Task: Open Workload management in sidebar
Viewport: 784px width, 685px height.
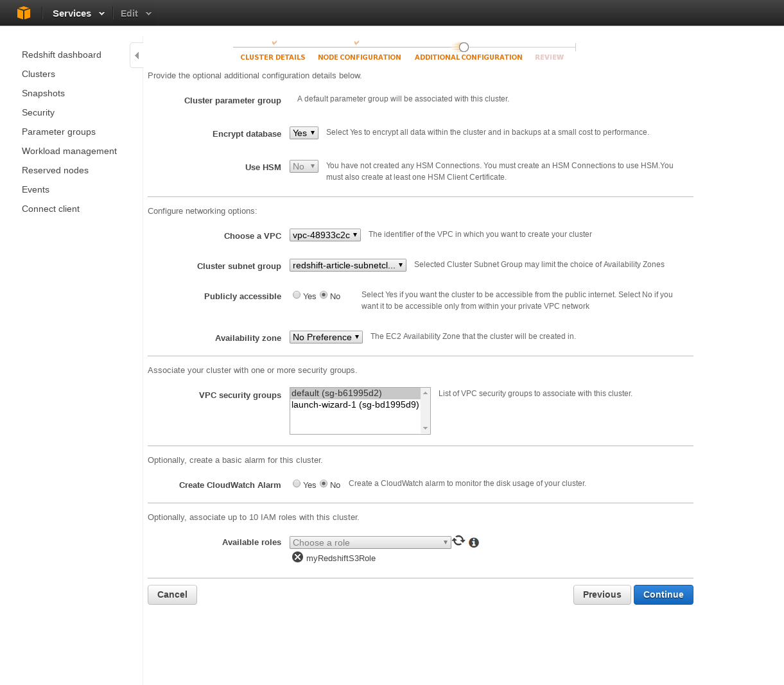Action: coord(69,151)
